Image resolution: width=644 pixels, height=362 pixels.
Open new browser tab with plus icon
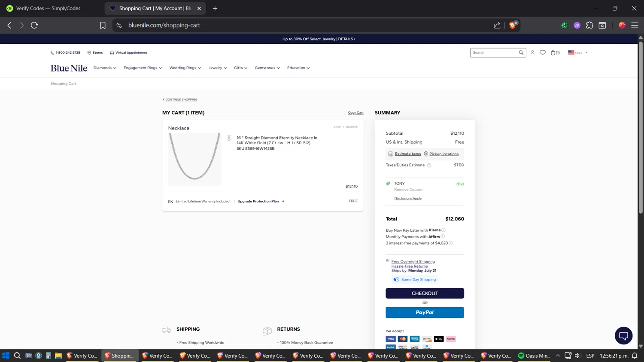coord(215,8)
